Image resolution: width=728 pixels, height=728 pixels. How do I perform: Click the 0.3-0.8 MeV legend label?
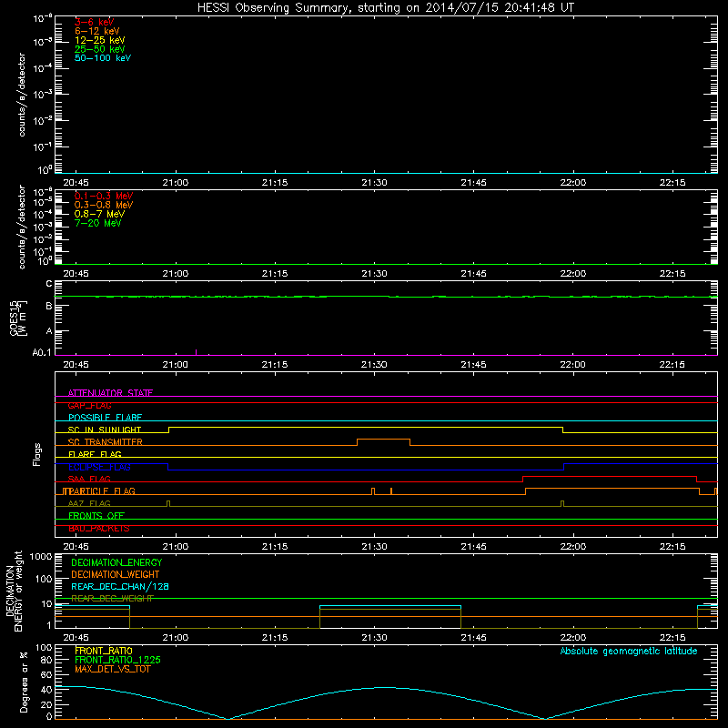point(104,205)
